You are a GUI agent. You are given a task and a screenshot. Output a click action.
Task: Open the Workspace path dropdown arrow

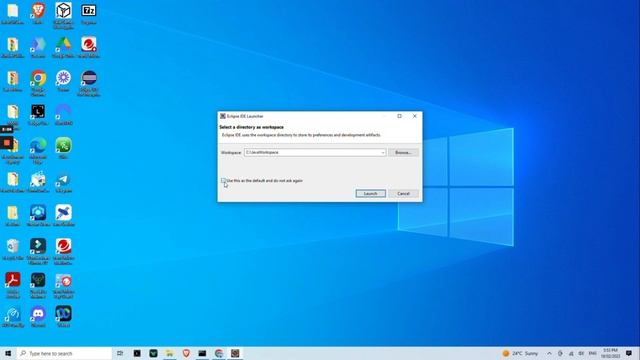382,153
